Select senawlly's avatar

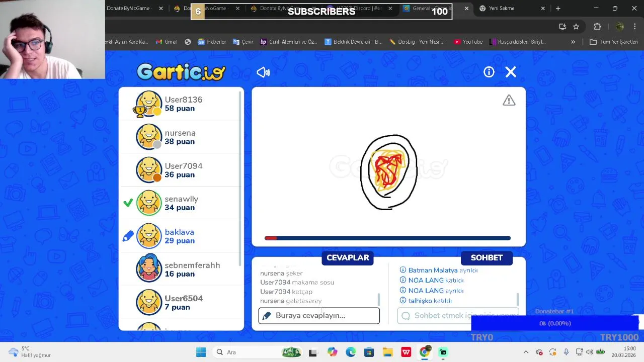(149, 203)
